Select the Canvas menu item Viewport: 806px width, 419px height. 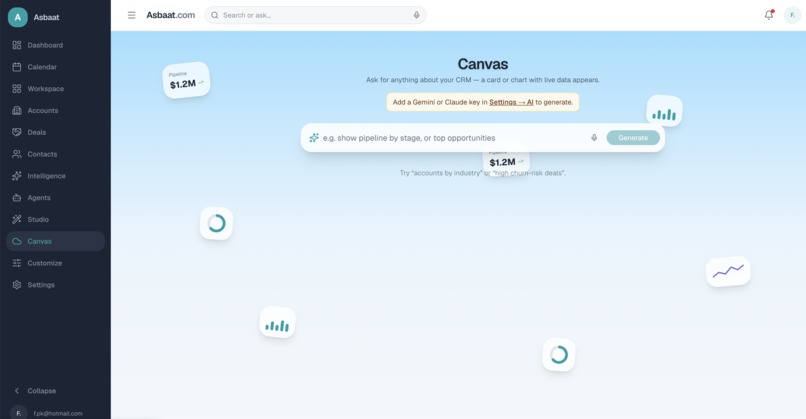point(56,241)
